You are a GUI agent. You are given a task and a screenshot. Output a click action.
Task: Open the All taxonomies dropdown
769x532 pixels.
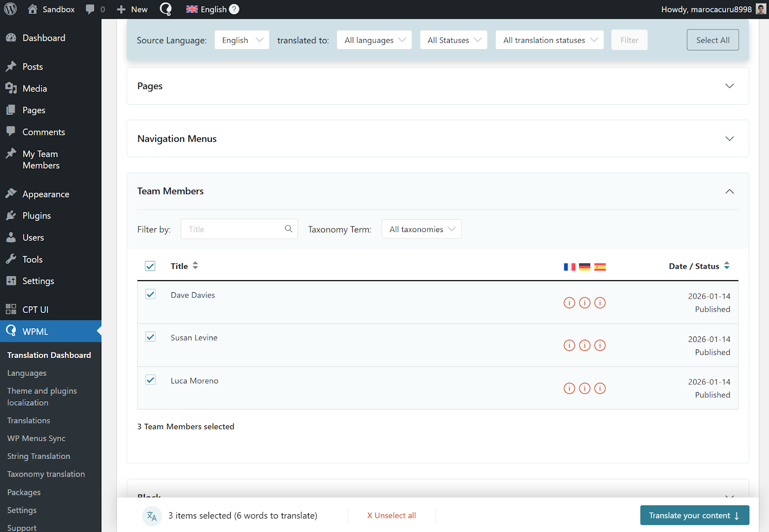pyautogui.click(x=422, y=229)
